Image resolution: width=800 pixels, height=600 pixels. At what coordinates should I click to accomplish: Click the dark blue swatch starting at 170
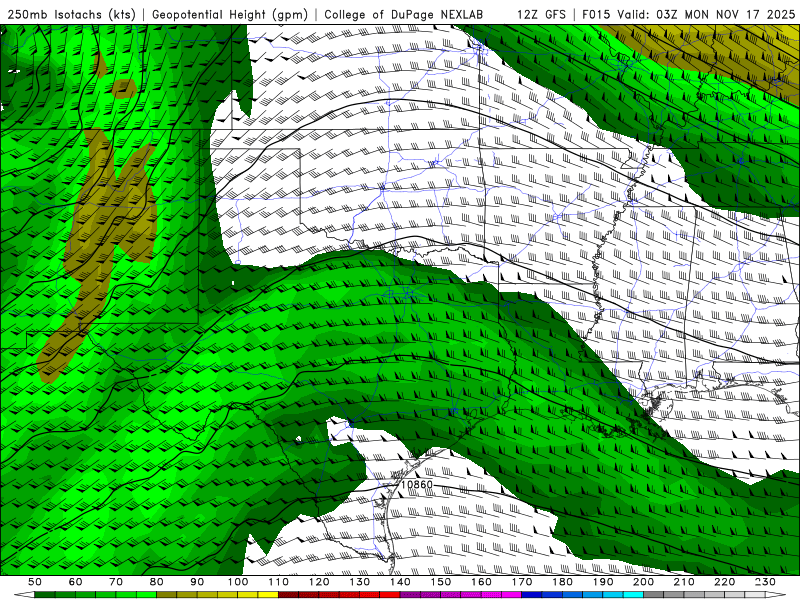(x=532, y=594)
